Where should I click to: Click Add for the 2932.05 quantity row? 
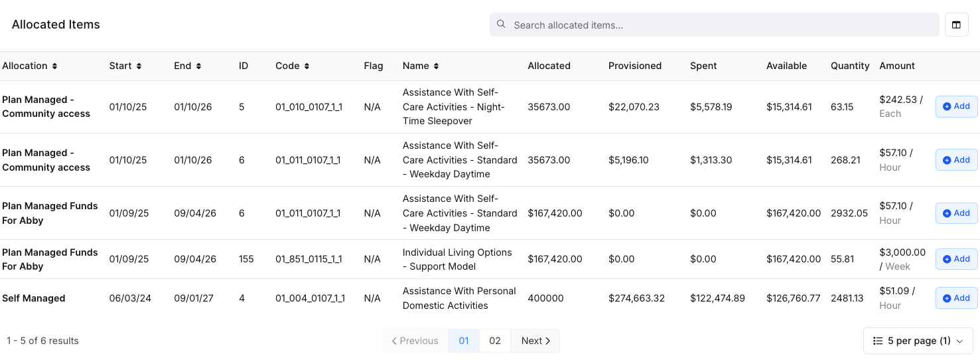[956, 213]
